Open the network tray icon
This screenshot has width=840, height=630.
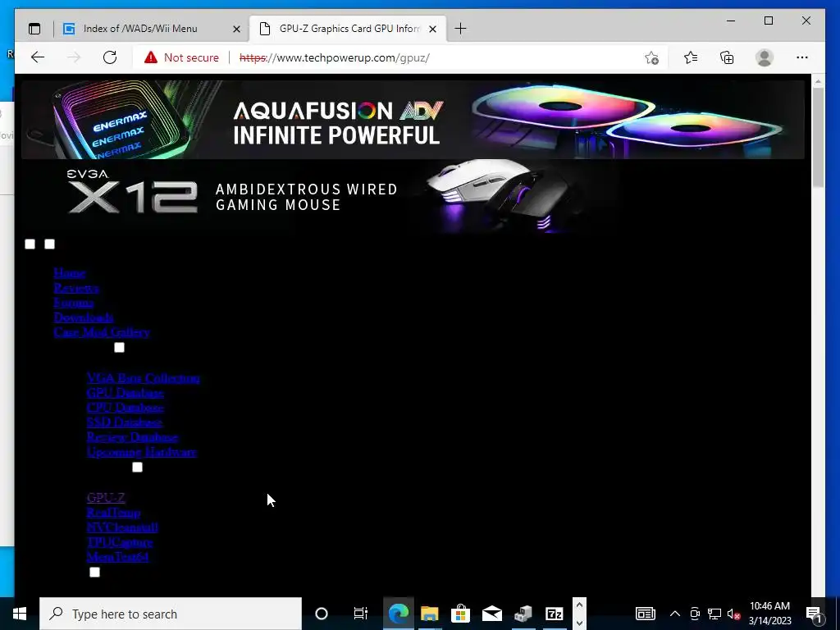coord(714,614)
